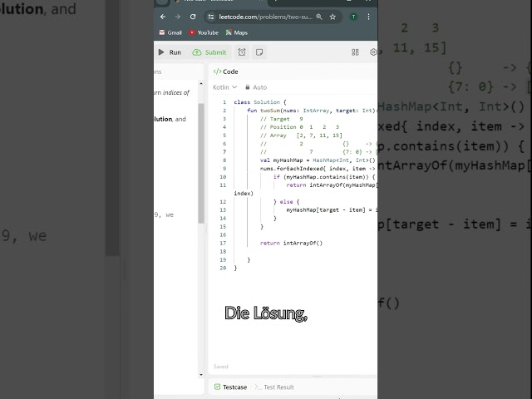Bookmark page with star icon
Image resolution: width=532 pixels, height=399 pixels.
(332, 17)
